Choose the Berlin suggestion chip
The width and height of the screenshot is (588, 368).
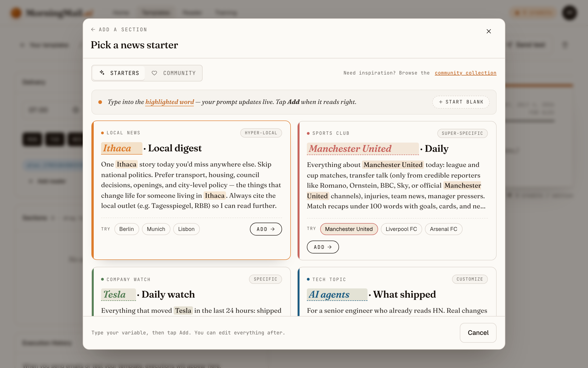click(x=127, y=229)
